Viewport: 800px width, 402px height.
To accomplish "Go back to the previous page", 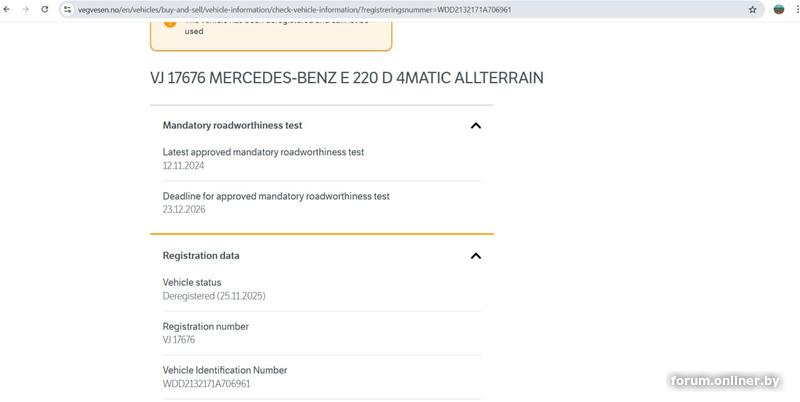I will coord(9,9).
